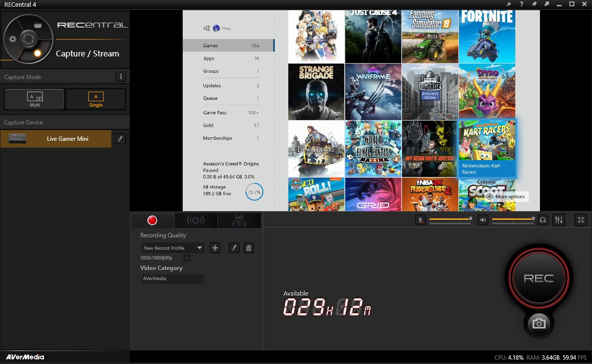
Task: Edit the Live Gamer Mini device settings
Action: 121,139
